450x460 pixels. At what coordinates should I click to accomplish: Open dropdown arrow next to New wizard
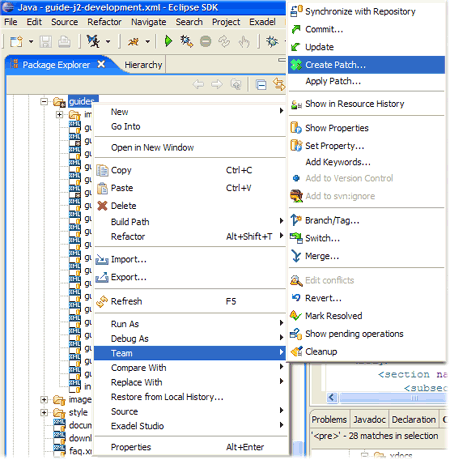pos(31,42)
